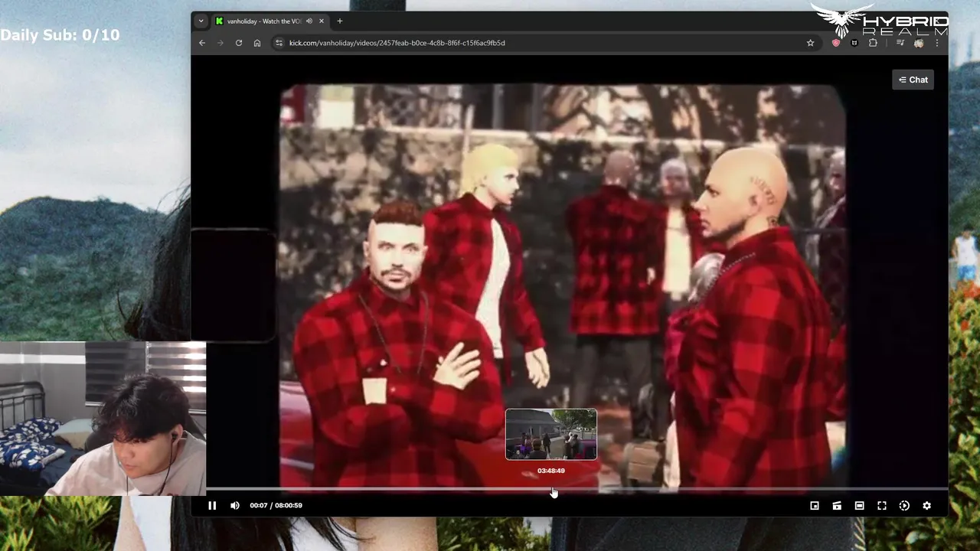This screenshot has width=980, height=551.
Task: Mute the video player volume
Action: point(235,505)
